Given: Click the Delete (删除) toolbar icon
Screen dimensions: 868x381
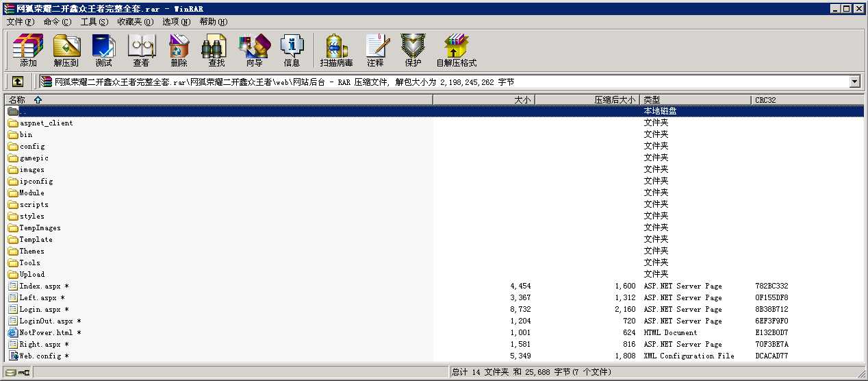Looking at the screenshot, I should click(179, 50).
